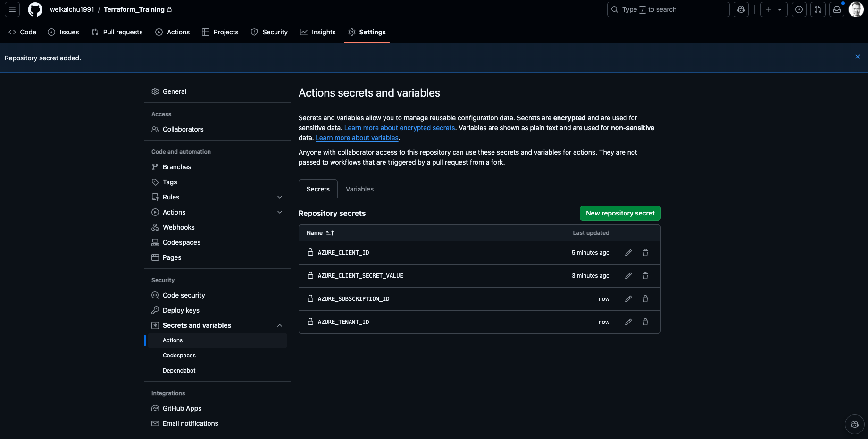Open the Issues tab

coord(64,32)
